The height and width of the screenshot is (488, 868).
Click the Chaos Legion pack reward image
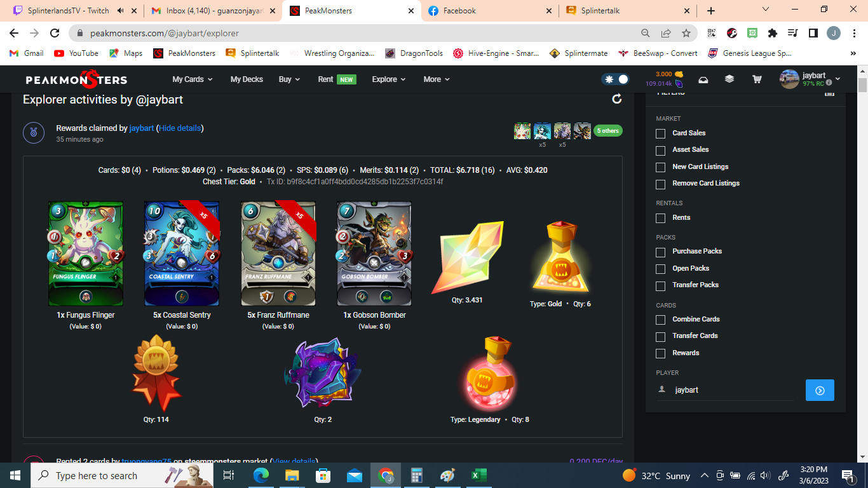click(x=323, y=373)
